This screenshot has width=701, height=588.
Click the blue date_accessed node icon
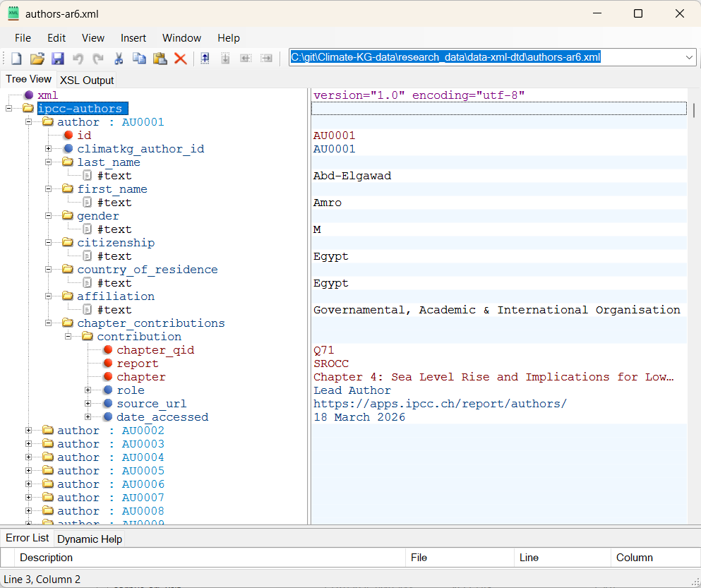[x=108, y=416]
